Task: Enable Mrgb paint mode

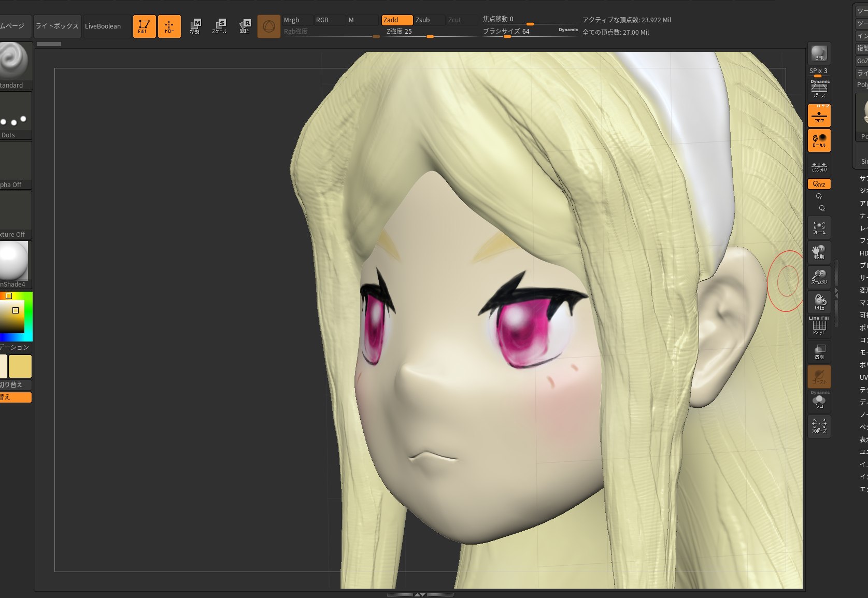Action: tap(298, 20)
